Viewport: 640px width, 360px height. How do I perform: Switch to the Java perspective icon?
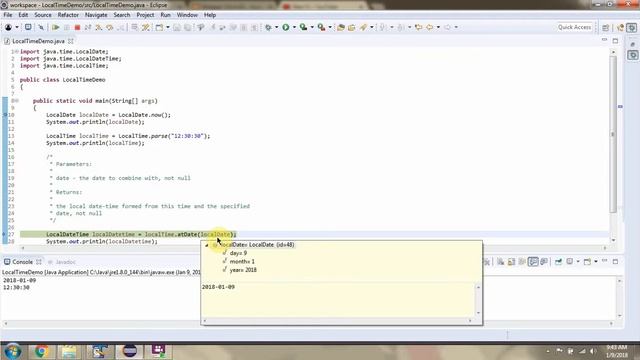621,27
